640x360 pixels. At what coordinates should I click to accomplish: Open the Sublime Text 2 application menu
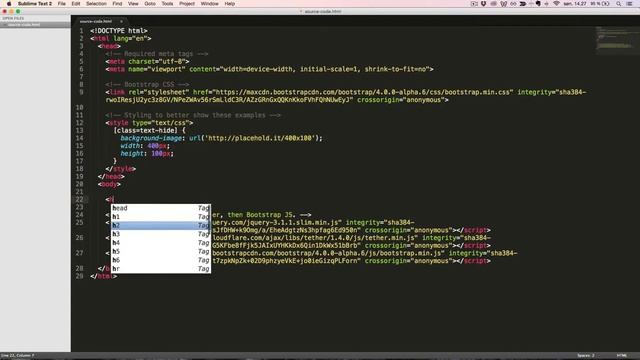(35, 4)
